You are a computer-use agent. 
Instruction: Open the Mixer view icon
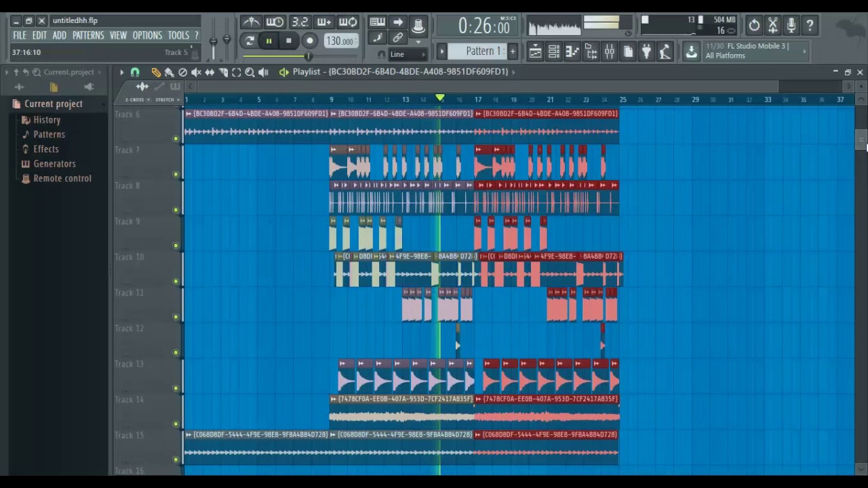pyautogui.click(x=609, y=51)
